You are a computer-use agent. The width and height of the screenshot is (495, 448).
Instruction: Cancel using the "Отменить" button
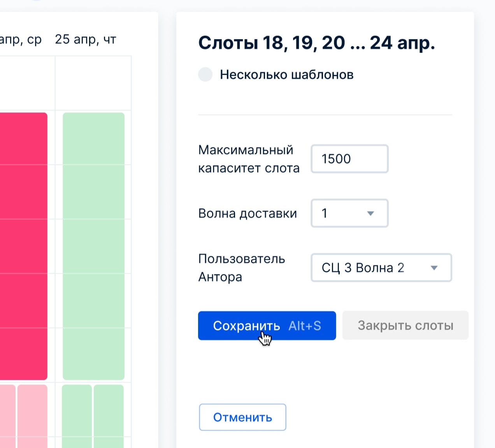point(242,417)
